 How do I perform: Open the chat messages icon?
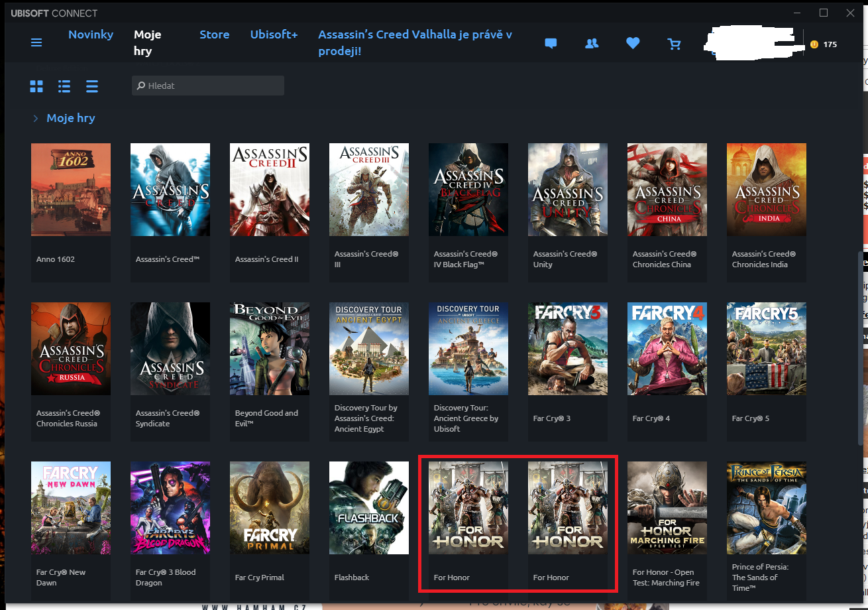pyautogui.click(x=551, y=44)
